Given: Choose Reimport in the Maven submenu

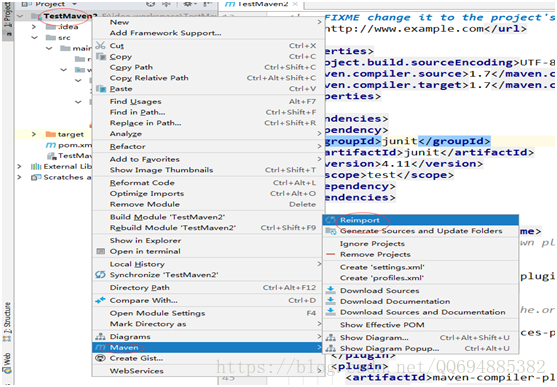Looking at the screenshot, I should point(421,220).
